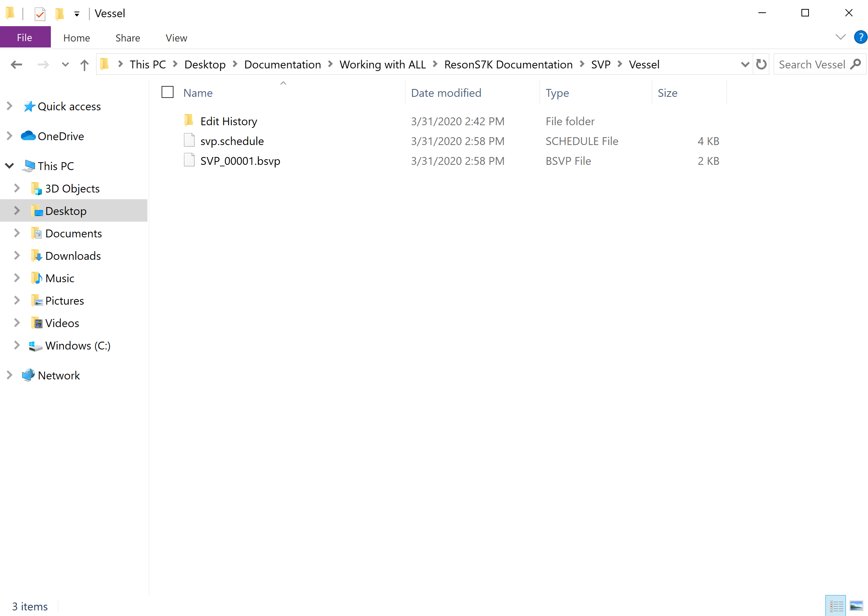The image size is (868, 616).
Task: Expand the Quick access tree node
Action: click(x=9, y=106)
